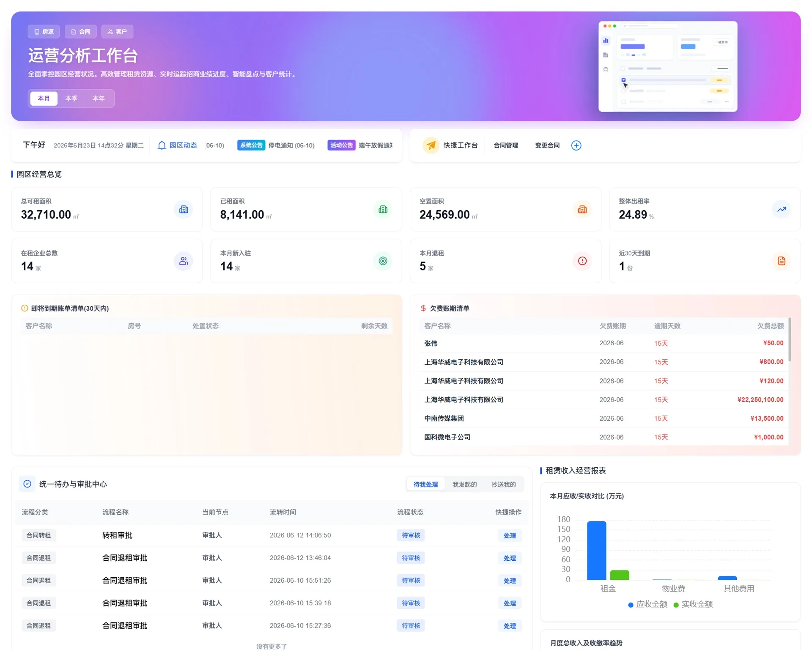This screenshot has width=812, height=650.
Task: Open 变更合同 shortcut
Action: pyautogui.click(x=547, y=146)
